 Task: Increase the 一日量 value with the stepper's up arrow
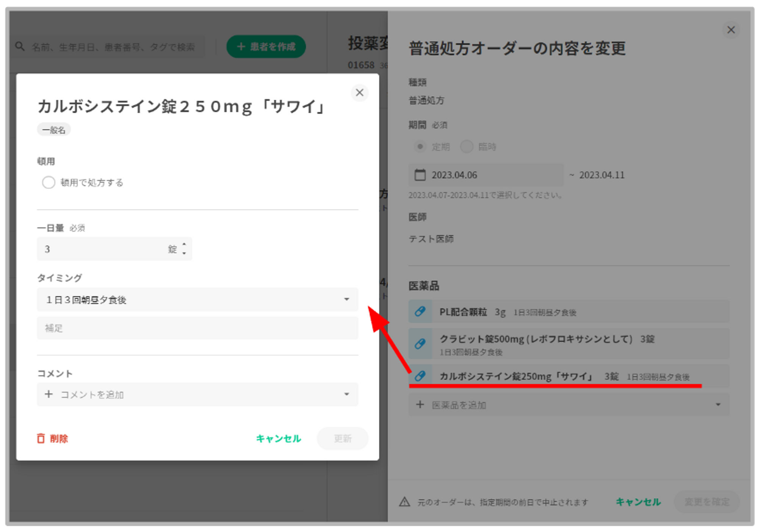(184, 245)
